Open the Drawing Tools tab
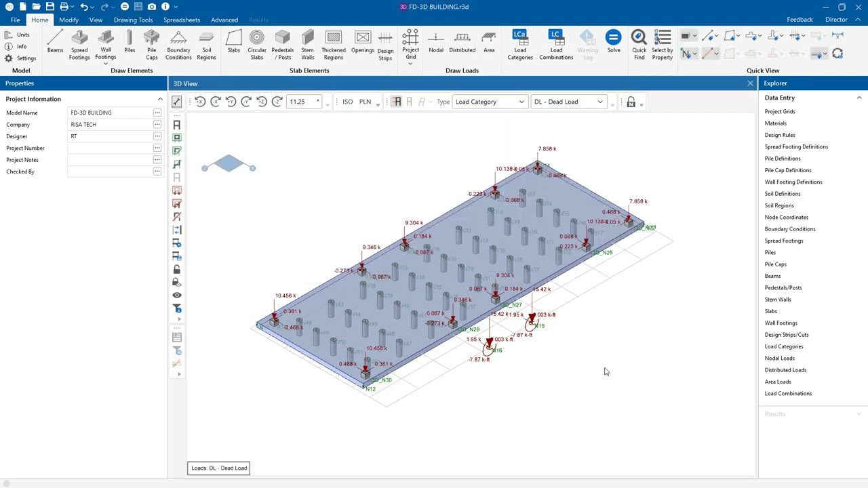The image size is (868, 488). pos(133,20)
